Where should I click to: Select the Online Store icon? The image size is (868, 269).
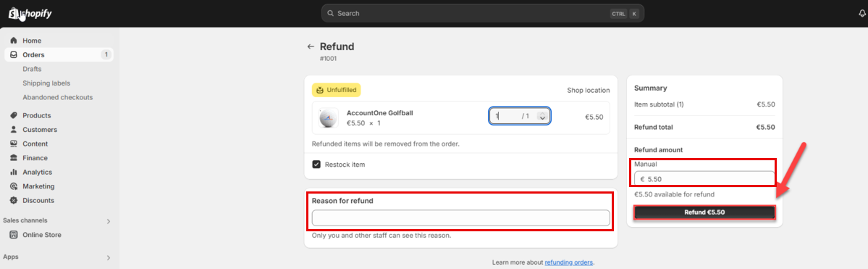pos(14,235)
